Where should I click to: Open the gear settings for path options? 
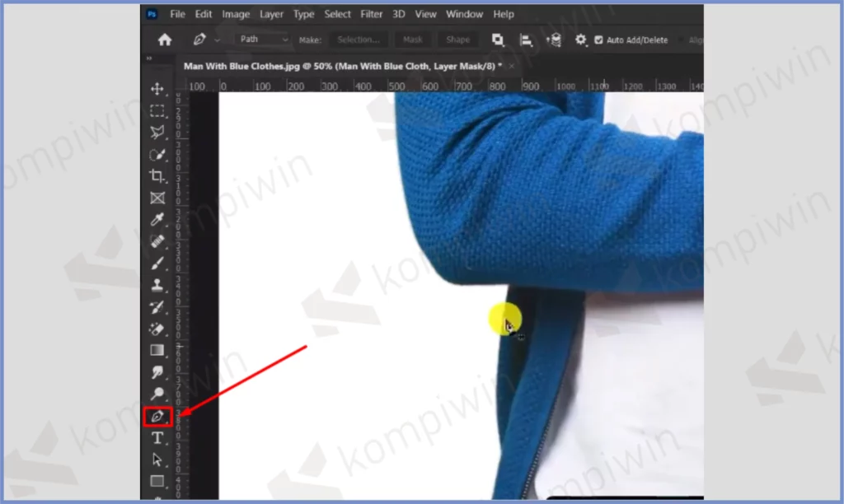pyautogui.click(x=580, y=40)
